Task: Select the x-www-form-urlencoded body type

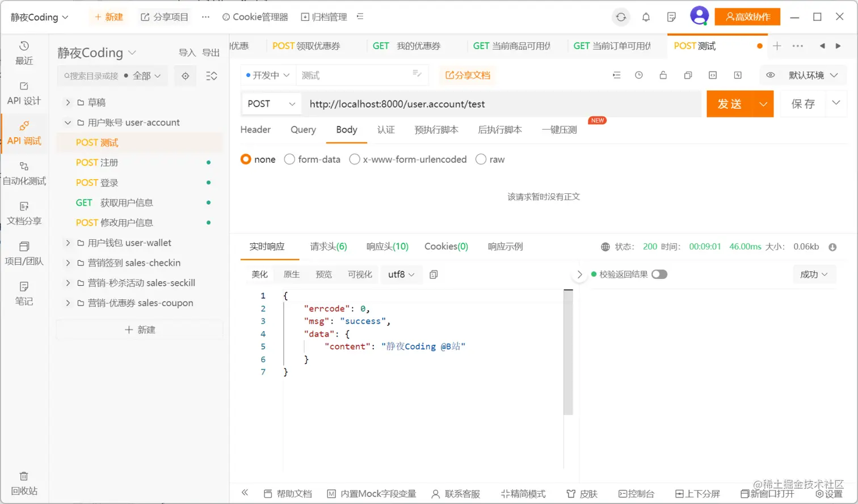Action: (408, 159)
